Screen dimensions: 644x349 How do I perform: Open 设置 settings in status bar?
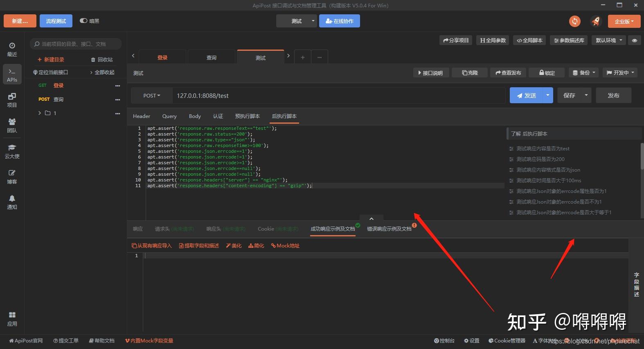pyautogui.click(x=471, y=341)
